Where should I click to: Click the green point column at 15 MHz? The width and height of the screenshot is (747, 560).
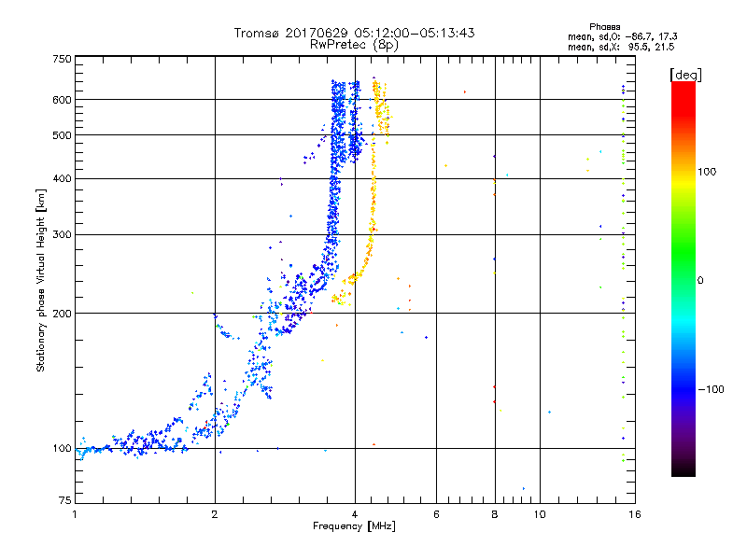pyautogui.click(x=623, y=273)
